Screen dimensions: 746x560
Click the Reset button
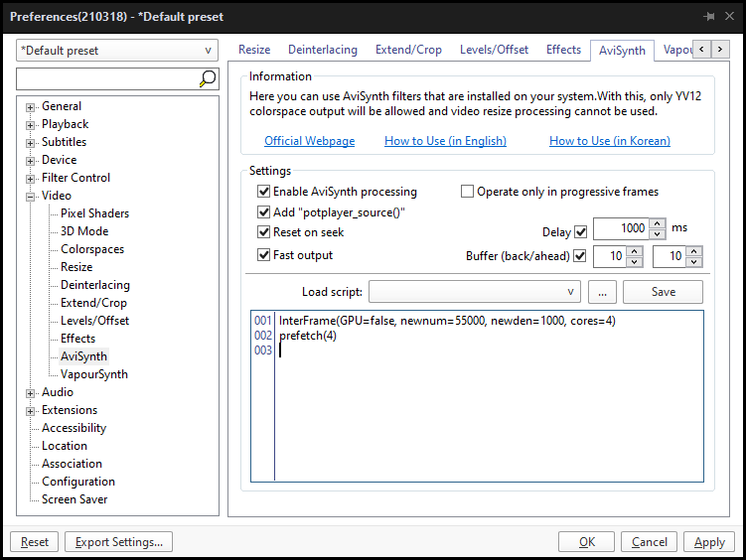[34, 542]
